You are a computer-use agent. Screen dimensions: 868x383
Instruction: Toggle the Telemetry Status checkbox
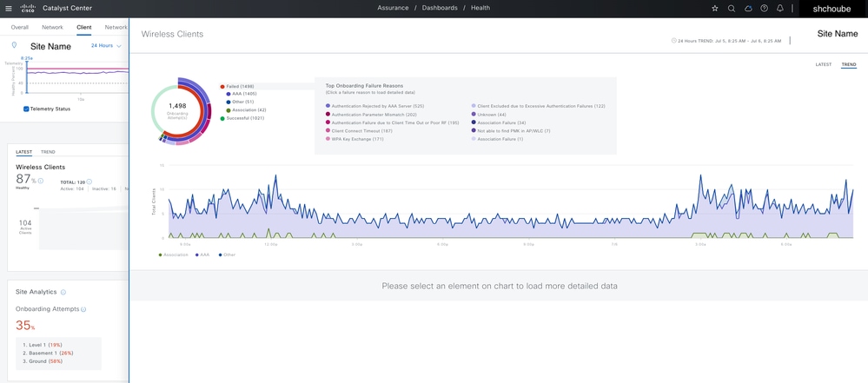click(26, 109)
